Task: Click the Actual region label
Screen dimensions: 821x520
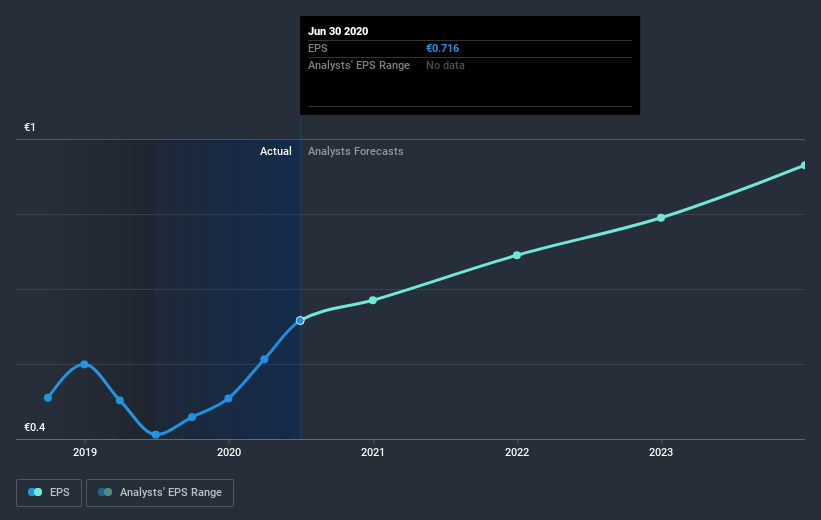Action: (x=276, y=151)
